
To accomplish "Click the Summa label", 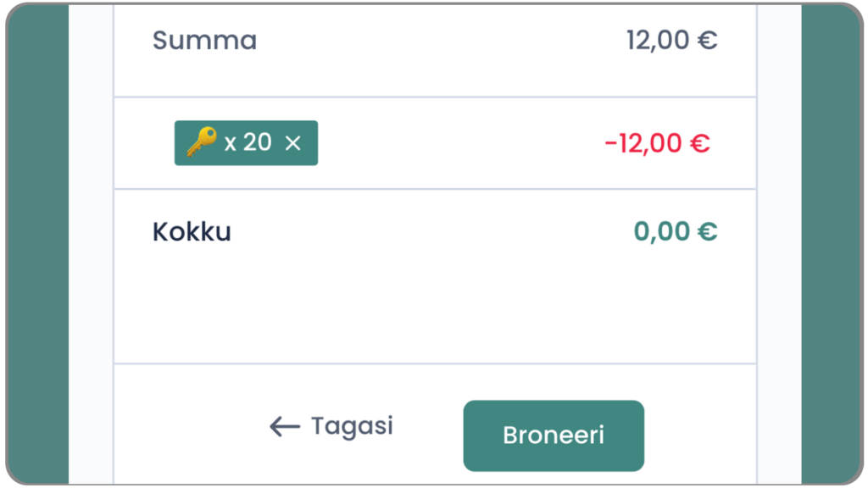I will pos(204,40).
